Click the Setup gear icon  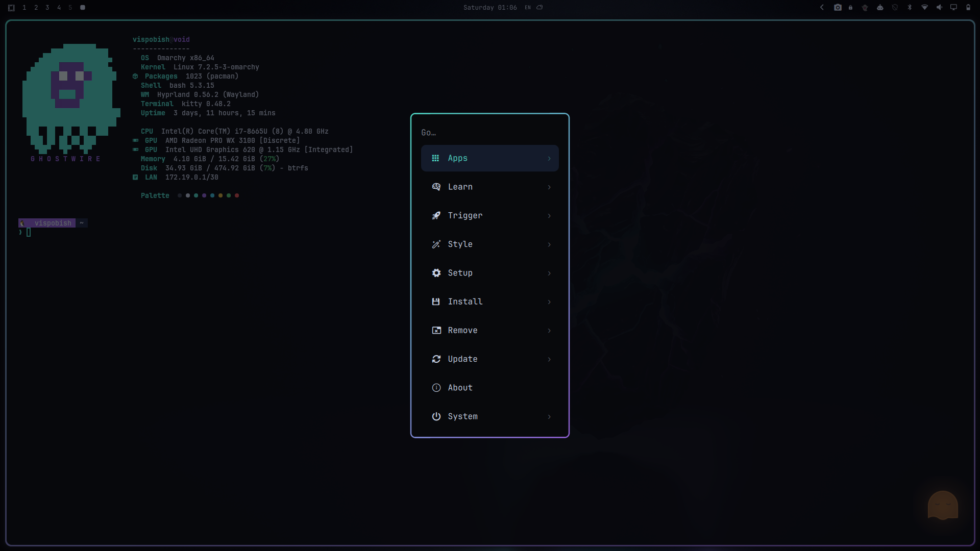pos(436,273)
